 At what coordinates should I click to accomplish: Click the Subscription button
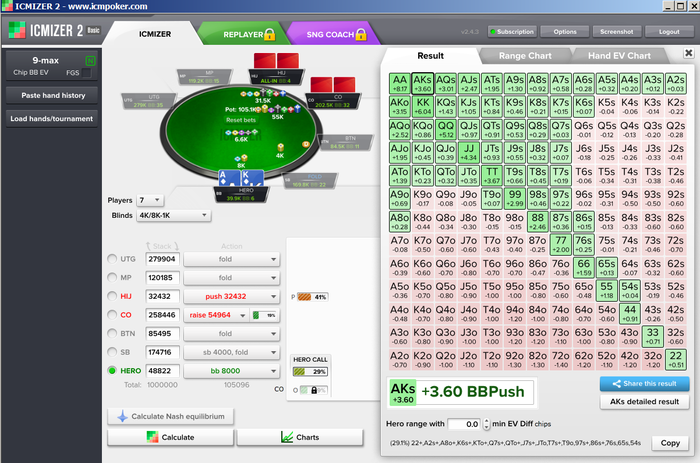512,32
